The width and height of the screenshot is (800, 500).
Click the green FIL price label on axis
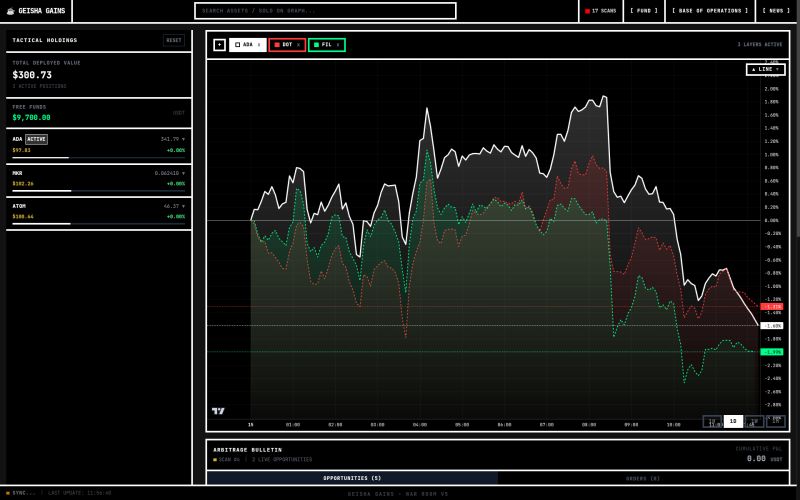click(772, 352)
